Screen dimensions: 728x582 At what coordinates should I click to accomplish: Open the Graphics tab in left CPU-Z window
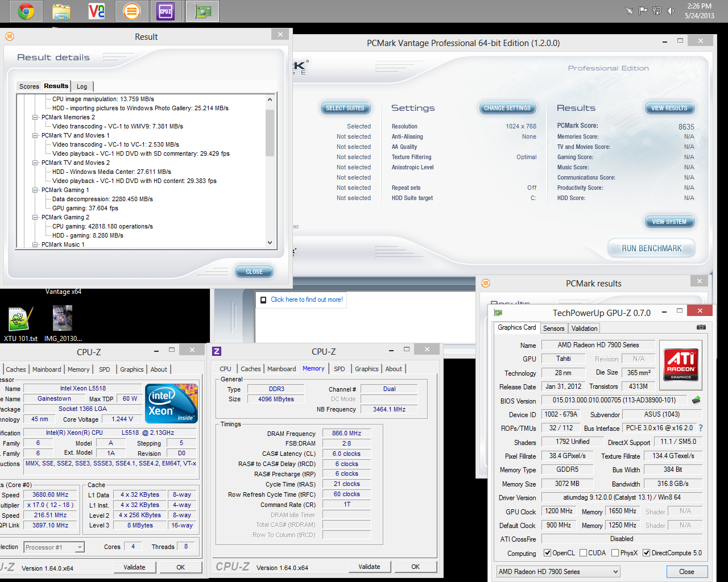131,369
